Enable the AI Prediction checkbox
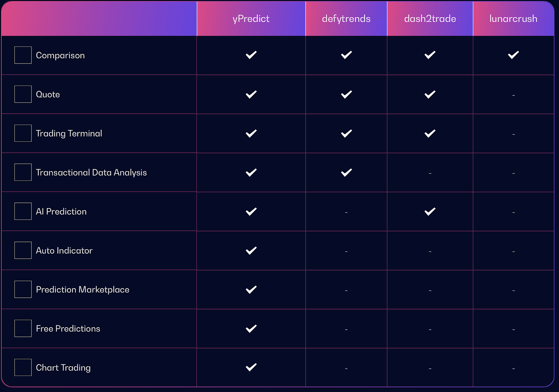 [23, 211]
